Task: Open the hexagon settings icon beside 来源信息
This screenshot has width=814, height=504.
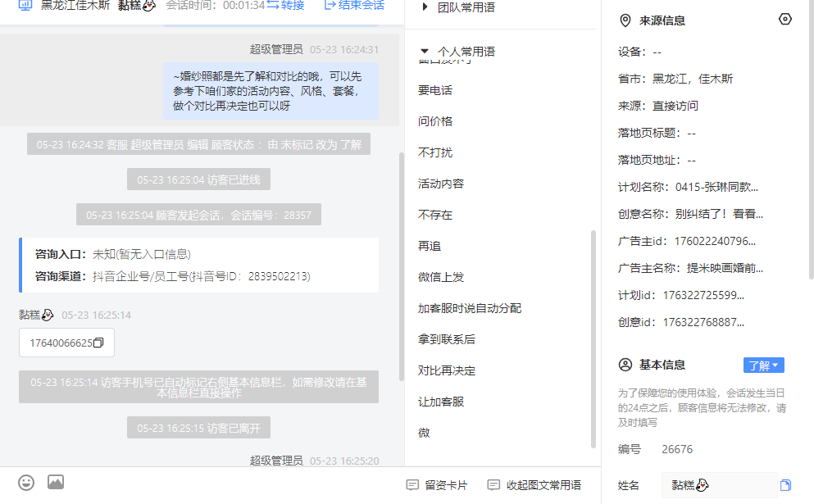Action: coord(785,19)
